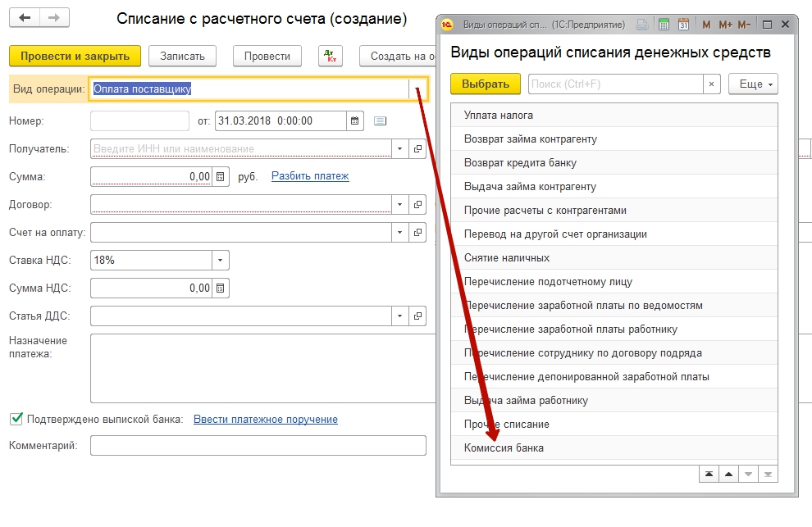Open the Еще menu dropdown
Viewport: 812px width, 527px height.
pos(754,84)
